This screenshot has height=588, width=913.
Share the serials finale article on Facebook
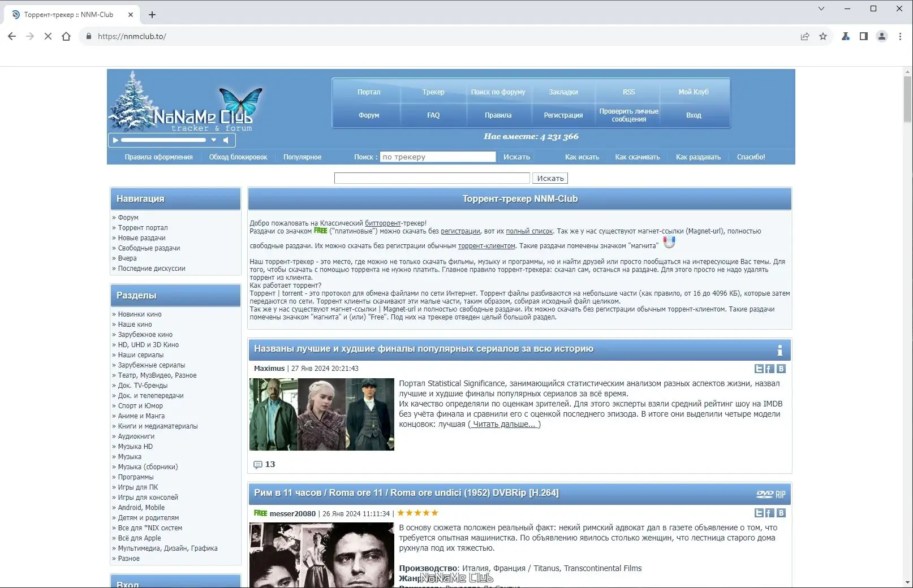(x=769, y=369)
